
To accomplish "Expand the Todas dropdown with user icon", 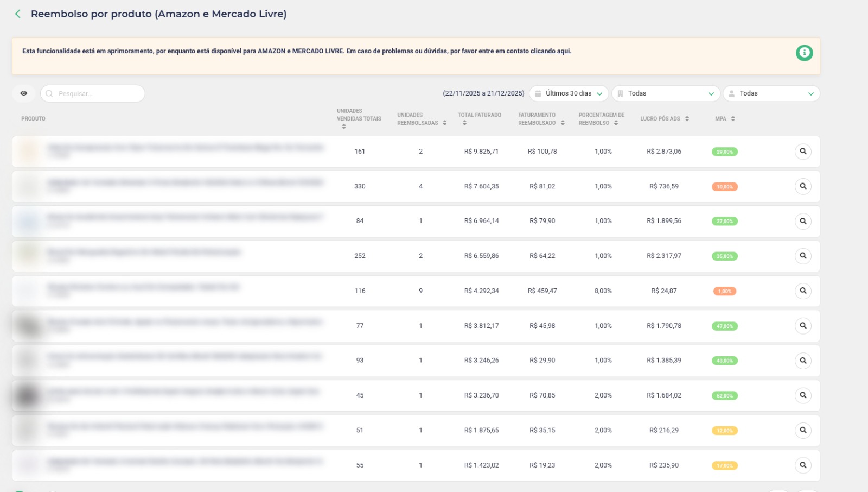I will click(x=771, y=93).
